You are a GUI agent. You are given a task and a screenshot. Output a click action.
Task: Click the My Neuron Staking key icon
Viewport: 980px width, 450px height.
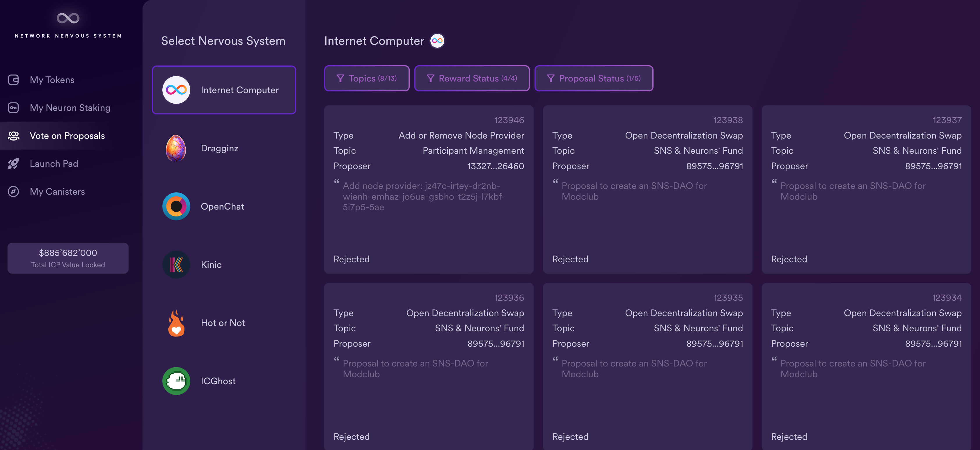(x=14, y=108)
